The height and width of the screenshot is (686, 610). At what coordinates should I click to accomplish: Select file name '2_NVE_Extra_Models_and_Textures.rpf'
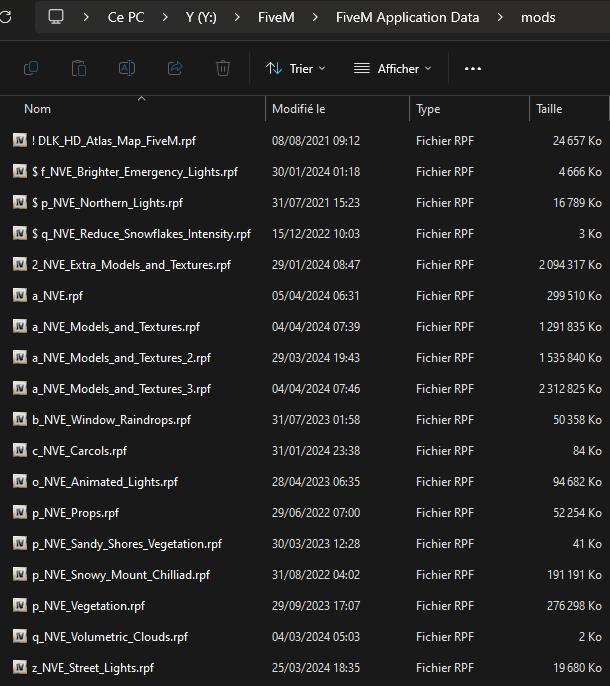coord(131,265)
